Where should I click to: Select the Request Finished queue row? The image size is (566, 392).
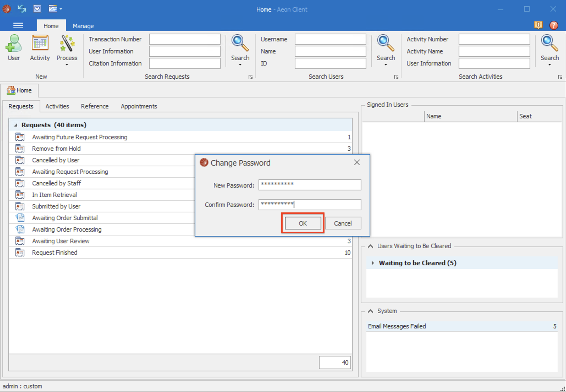[x=54, y=253]
